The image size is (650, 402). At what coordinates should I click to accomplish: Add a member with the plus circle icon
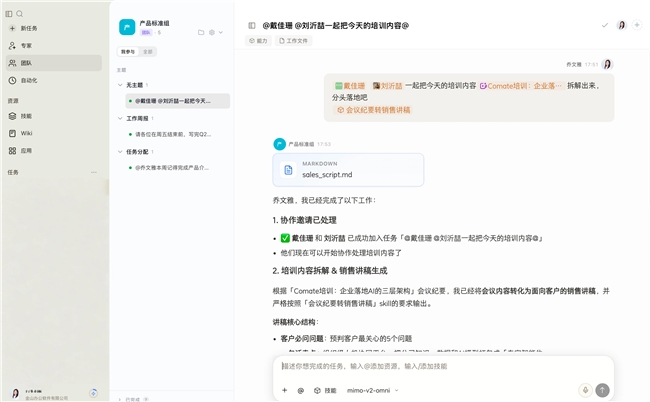coord(637,25)
